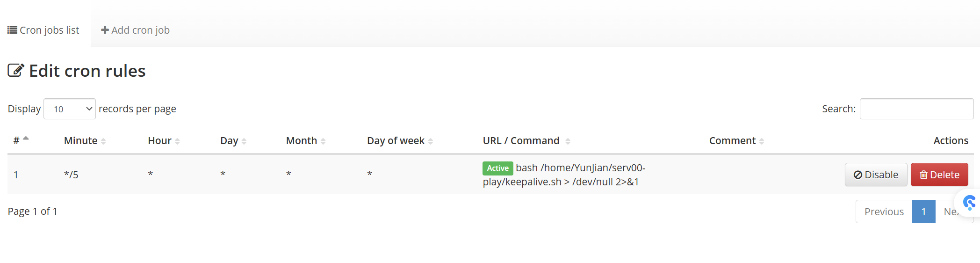Sort the table by Day column

[233, 140]
